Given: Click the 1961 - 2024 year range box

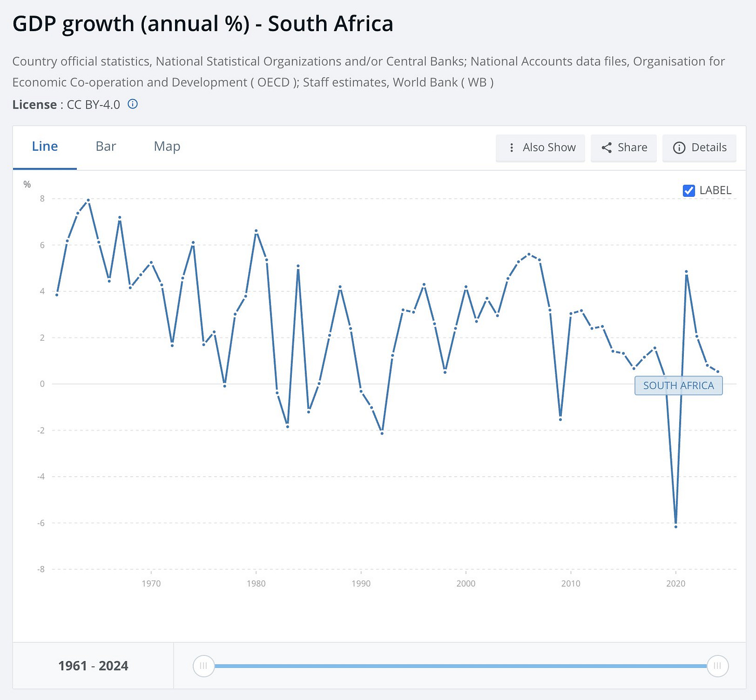Looking at the screenshot, I should point(93,666).
